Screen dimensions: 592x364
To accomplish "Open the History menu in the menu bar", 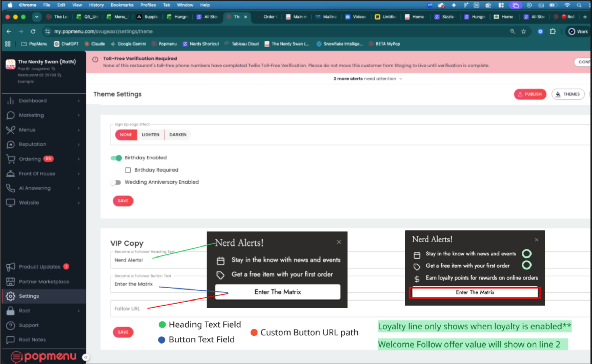I will pos(96,5).
